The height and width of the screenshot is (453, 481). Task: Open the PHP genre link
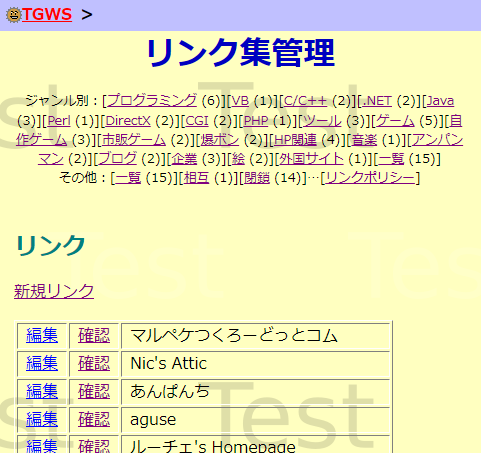click(x=256, y=121)
